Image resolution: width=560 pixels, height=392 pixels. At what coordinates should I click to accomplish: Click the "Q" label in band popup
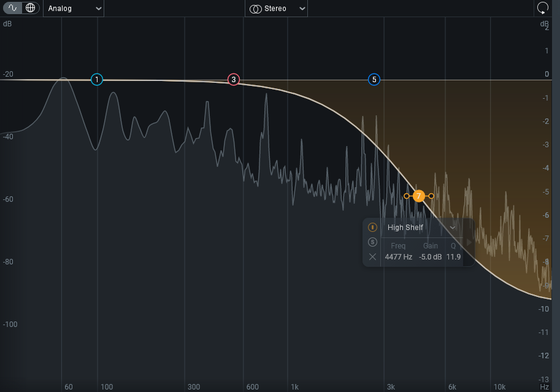453,246
